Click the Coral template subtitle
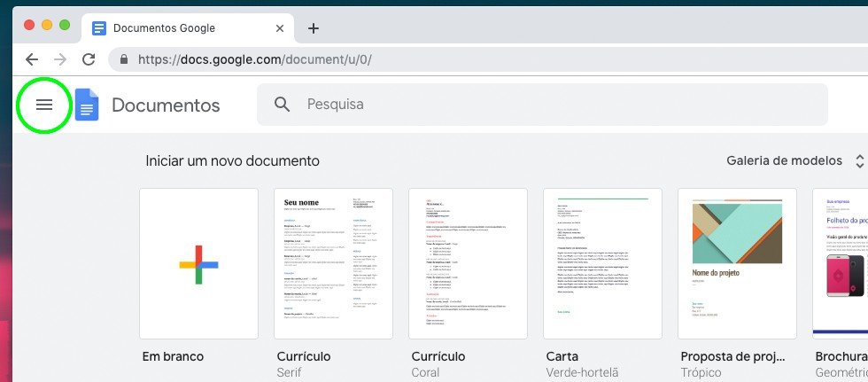Viewport: 868px width, 382px height. (425, 372)
